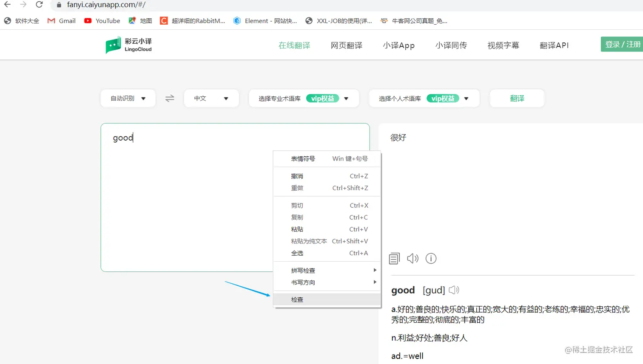Click the info icon under the translation
This screenshot has height=364, width=643.
pyautogui.click(x=431, y=258)
